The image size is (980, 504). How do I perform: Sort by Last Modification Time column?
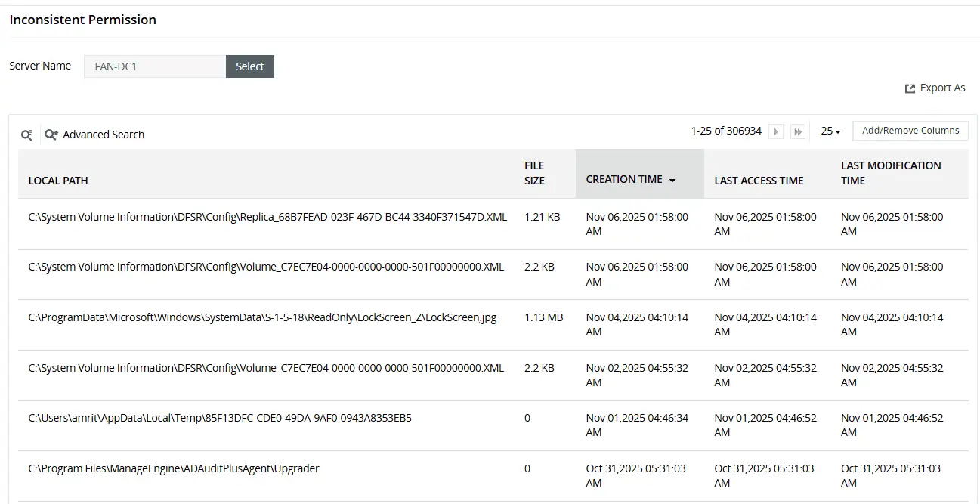point(890,173)
